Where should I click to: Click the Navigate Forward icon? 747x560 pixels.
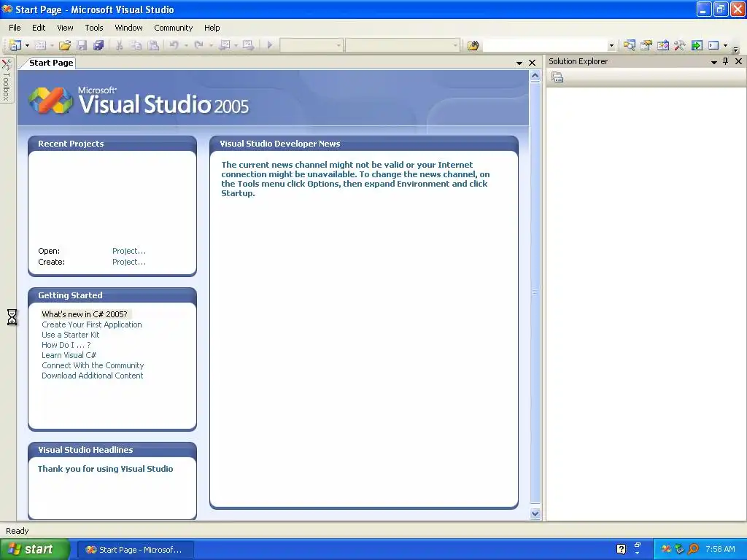[x=248, y=45]
